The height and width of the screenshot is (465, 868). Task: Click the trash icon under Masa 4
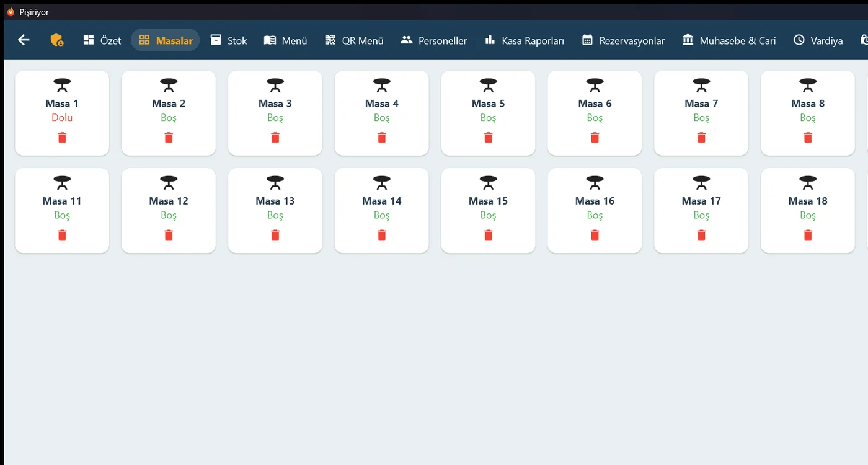pos(382,138)
